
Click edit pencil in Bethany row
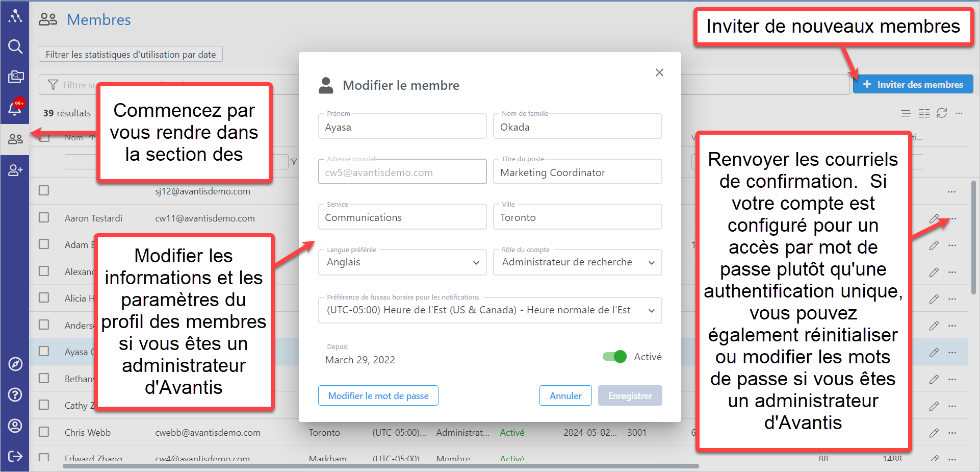pyautogui.click(x=934, y=379)
